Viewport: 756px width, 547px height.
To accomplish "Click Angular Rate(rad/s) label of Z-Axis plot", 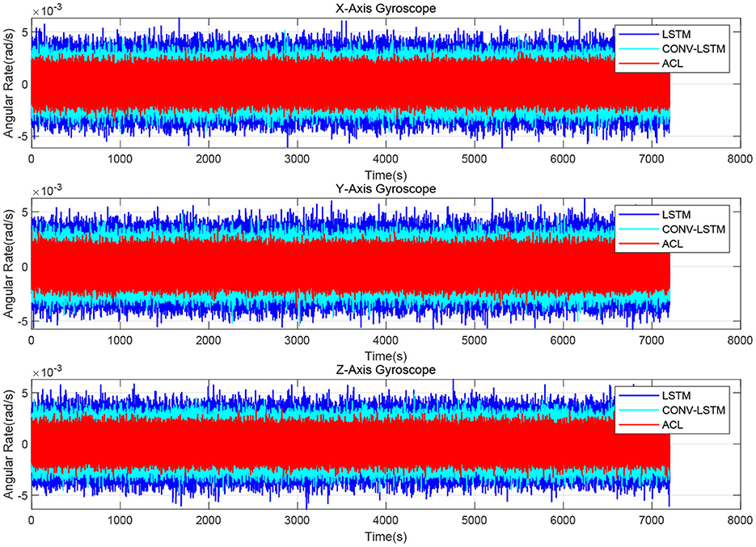I will tap(9, 445).
